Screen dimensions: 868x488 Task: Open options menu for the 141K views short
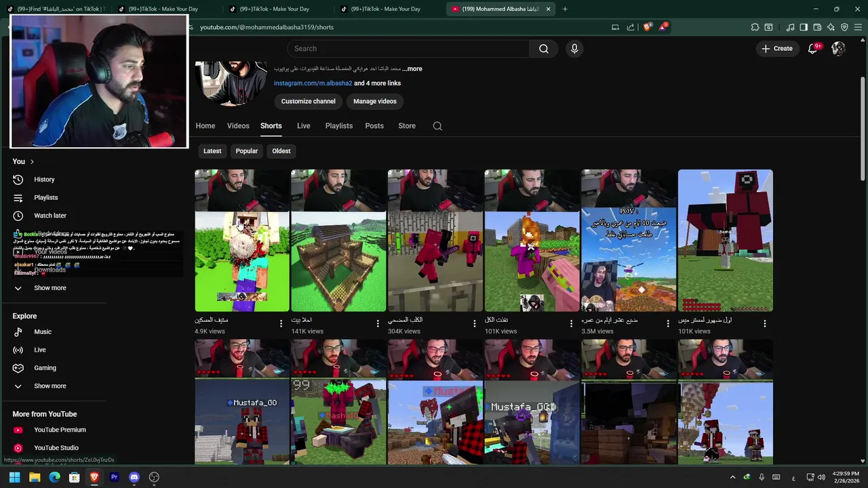click(378, 324)
